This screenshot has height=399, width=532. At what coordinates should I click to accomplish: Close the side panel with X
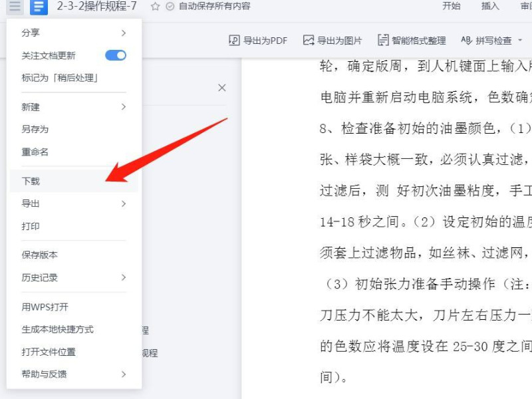tap(222, 88)
